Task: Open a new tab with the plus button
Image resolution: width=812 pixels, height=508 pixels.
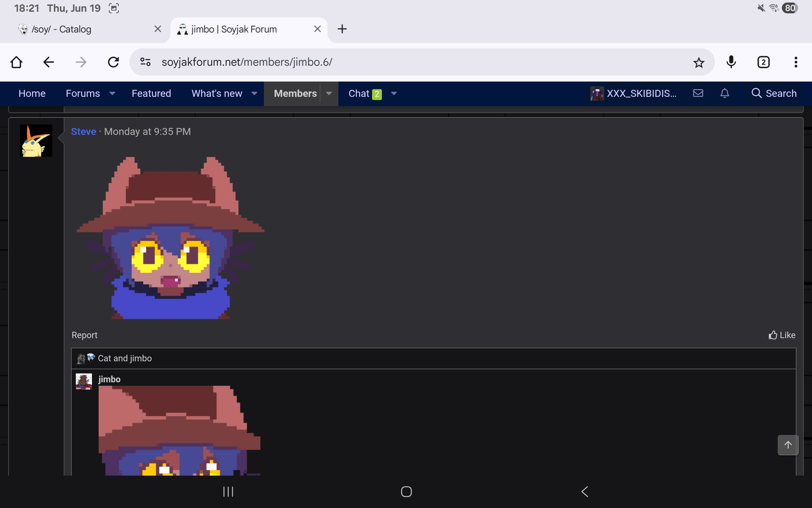Action: coord(342,29)
